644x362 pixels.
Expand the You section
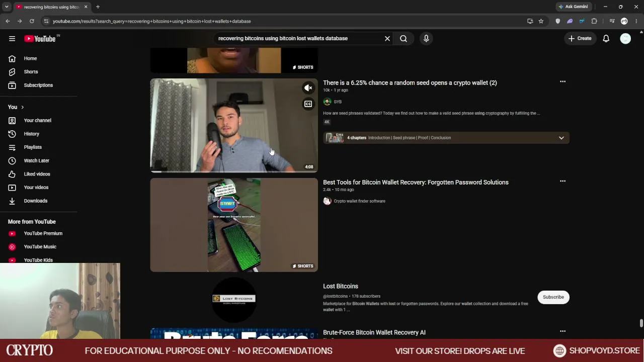tap(16, 107)
